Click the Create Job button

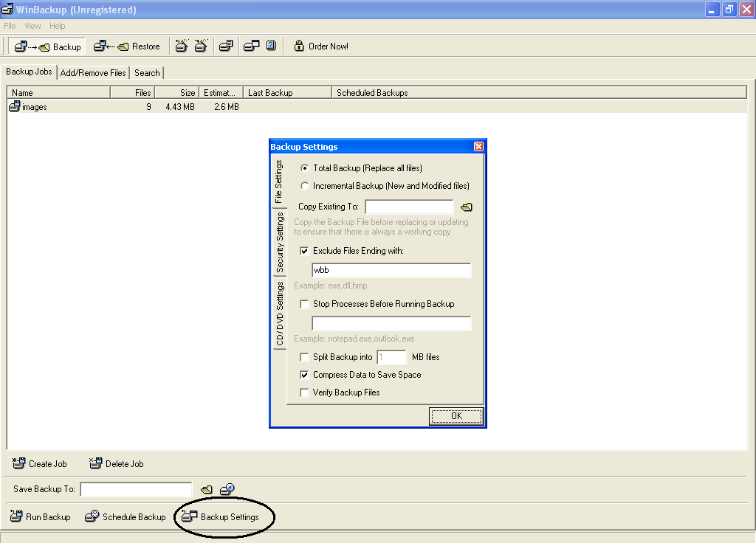(40, 463)
